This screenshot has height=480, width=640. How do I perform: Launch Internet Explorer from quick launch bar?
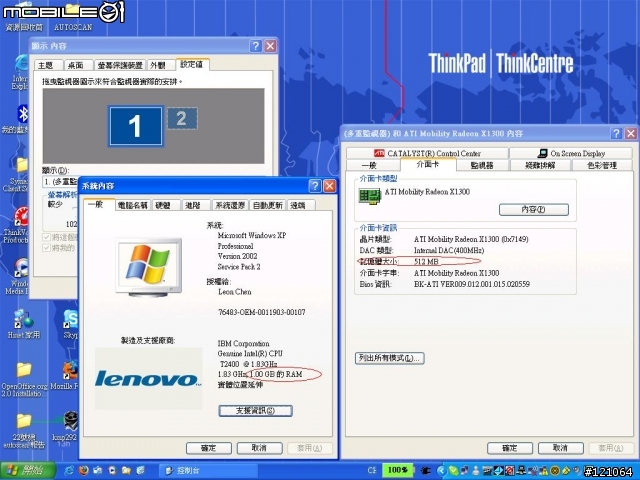coord(69,471)
